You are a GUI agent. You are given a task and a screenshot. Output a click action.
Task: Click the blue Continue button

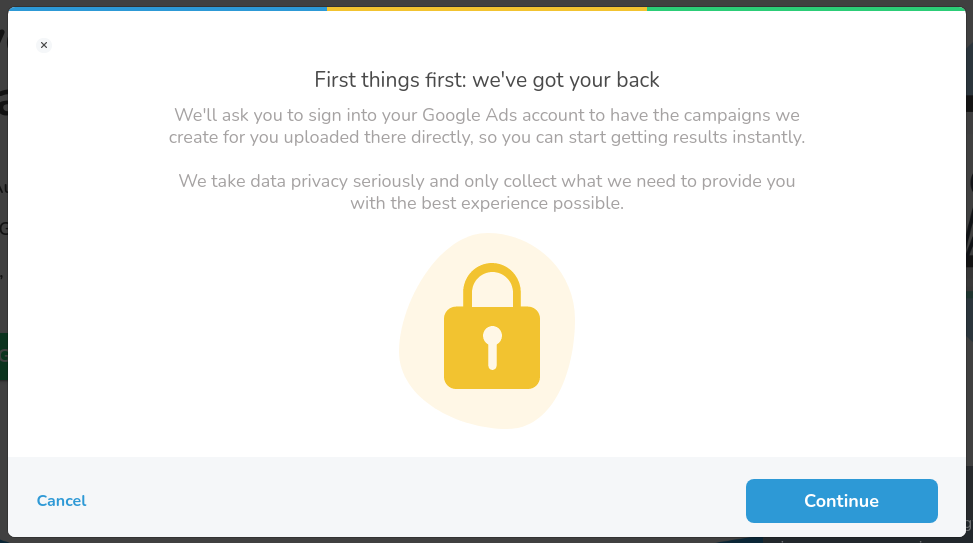(x=841, y=501)
